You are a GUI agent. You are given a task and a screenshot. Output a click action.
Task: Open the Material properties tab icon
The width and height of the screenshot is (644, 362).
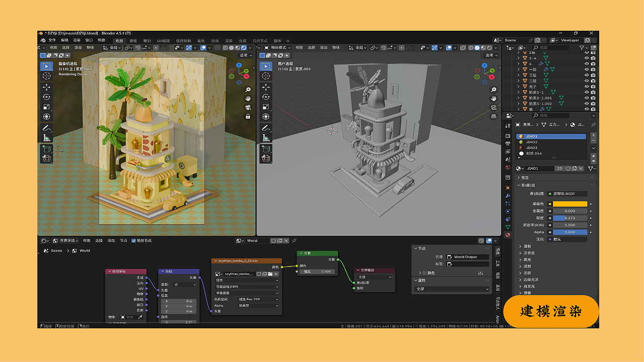[x=507, y=235]
